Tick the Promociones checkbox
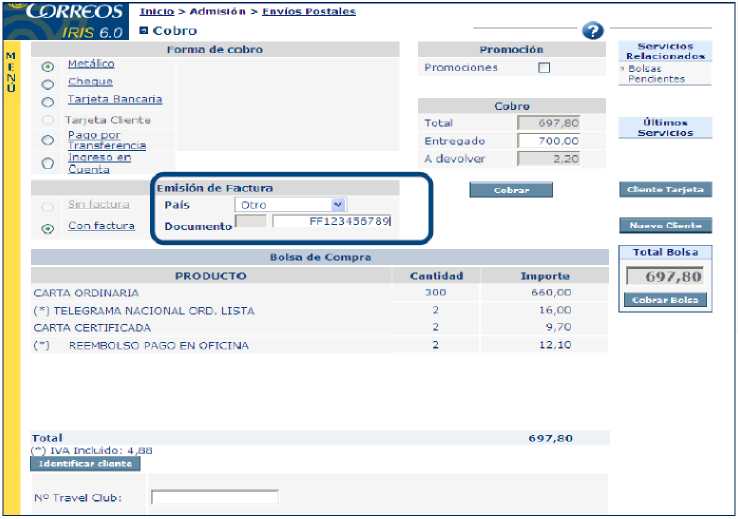The image size is (738, 519). [544, 68]
